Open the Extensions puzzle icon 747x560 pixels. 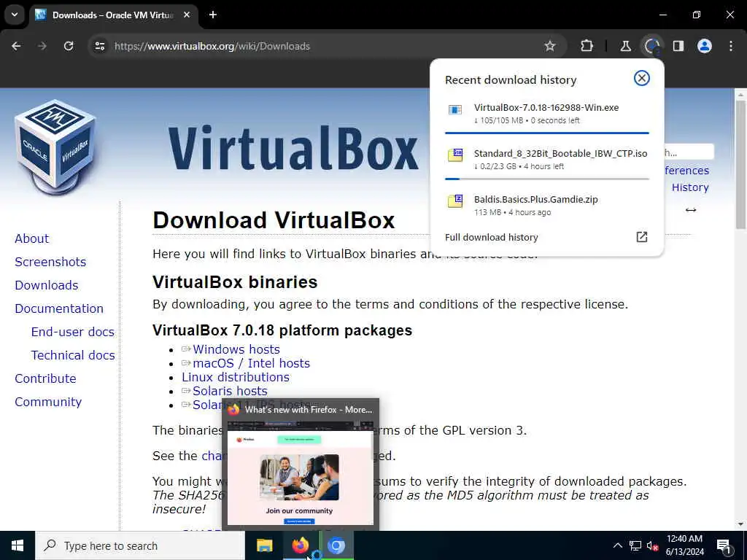[x=587, y=46]
